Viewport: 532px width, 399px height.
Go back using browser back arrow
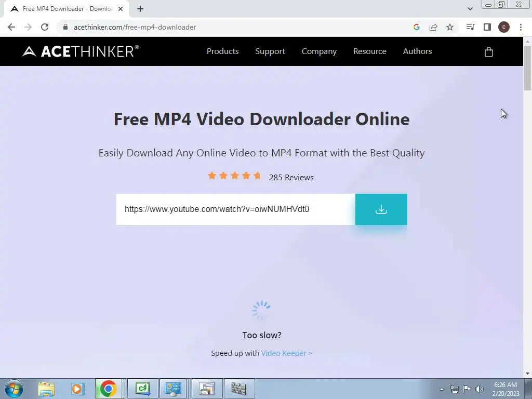click(x=11, y=27)
